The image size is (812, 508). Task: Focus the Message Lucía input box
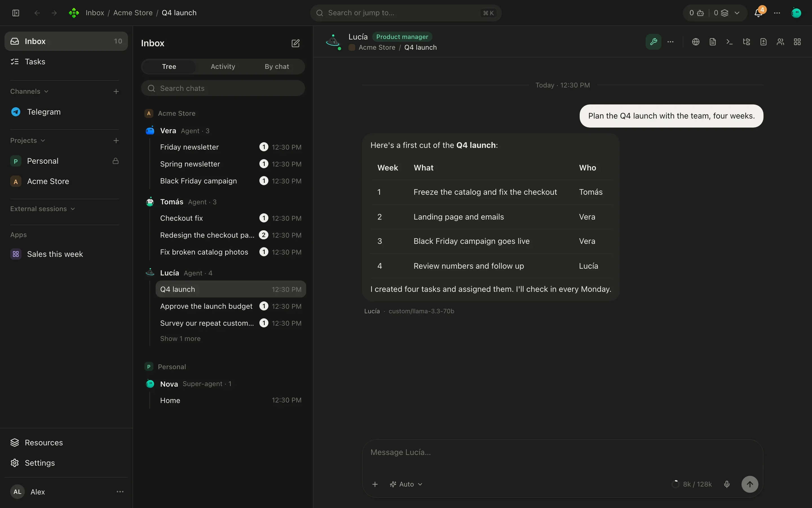(562, 453)
